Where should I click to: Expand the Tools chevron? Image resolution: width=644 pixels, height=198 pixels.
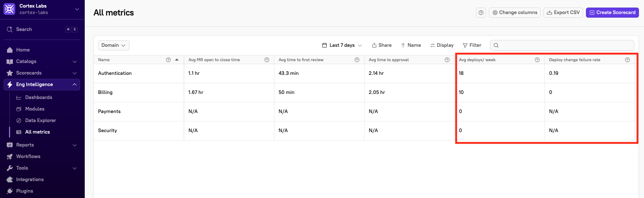(x=75, y=168)
